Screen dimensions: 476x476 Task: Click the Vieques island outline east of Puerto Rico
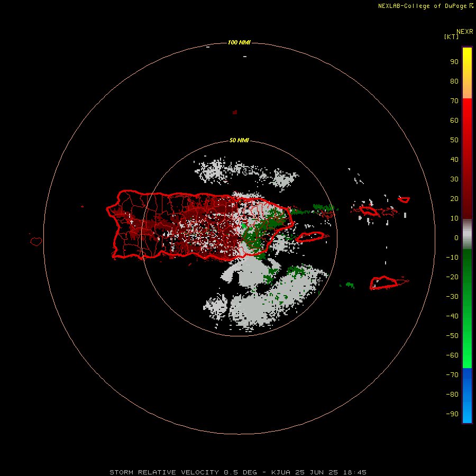pos(312,237)
